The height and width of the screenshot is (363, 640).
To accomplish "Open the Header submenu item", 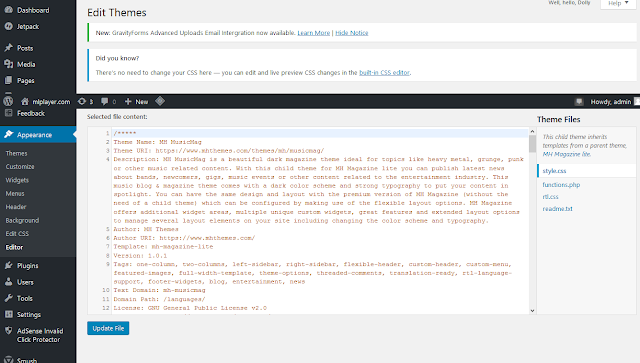I will (16, 207).
